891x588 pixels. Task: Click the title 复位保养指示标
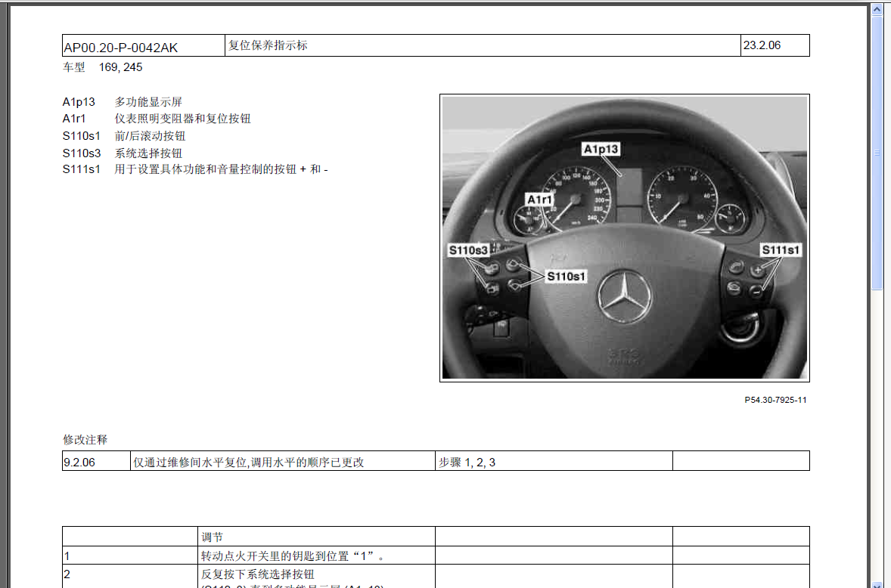[268, 45]
